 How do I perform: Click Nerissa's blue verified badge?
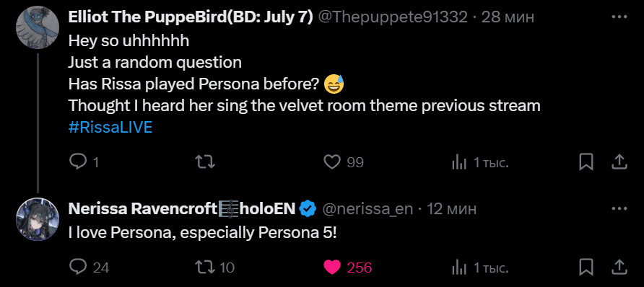(308, 209)
